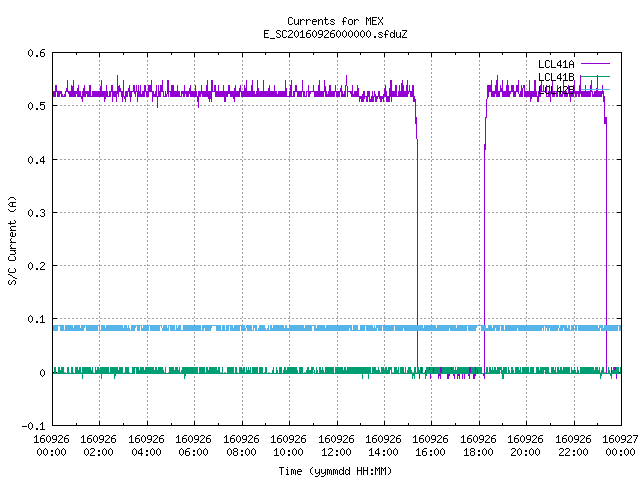This screenshot has height=480, width=640.
Task: Click the x-axis tick 160927 00:00
Action: 620,445
